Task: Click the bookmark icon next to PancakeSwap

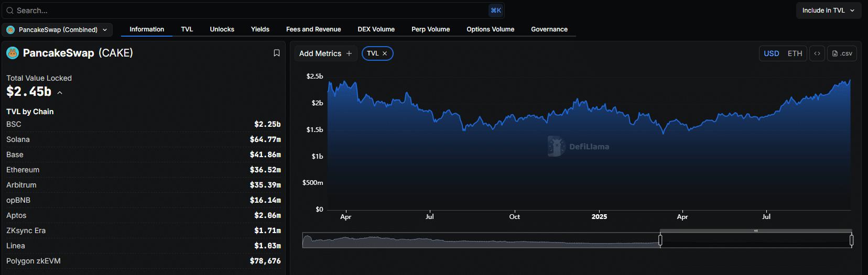Action: coord(277,53)
